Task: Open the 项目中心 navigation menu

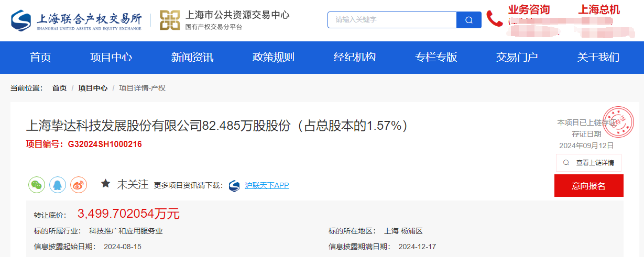Action: point(111,58)
